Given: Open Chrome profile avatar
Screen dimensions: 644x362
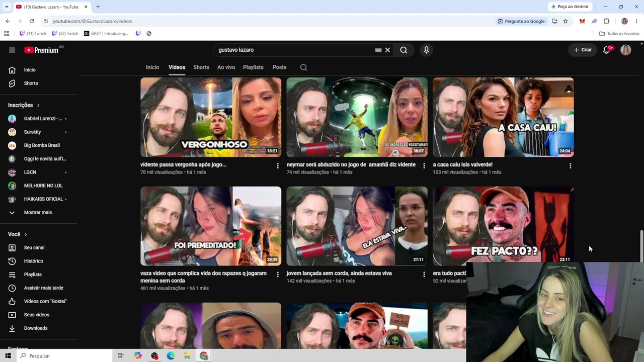Looking at the screenshot, I should (x=624, y=21).
